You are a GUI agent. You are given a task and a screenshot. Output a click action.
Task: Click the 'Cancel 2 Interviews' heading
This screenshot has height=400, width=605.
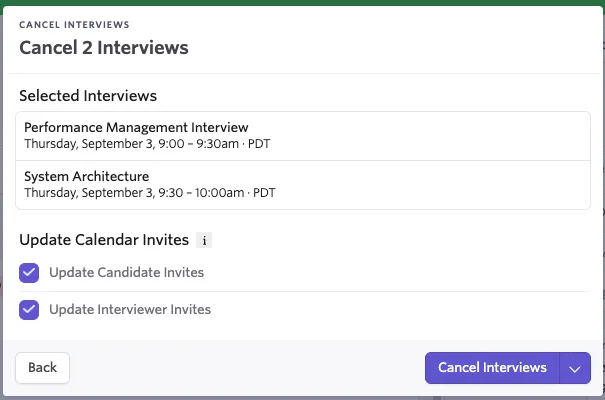[x=104, y=48]
